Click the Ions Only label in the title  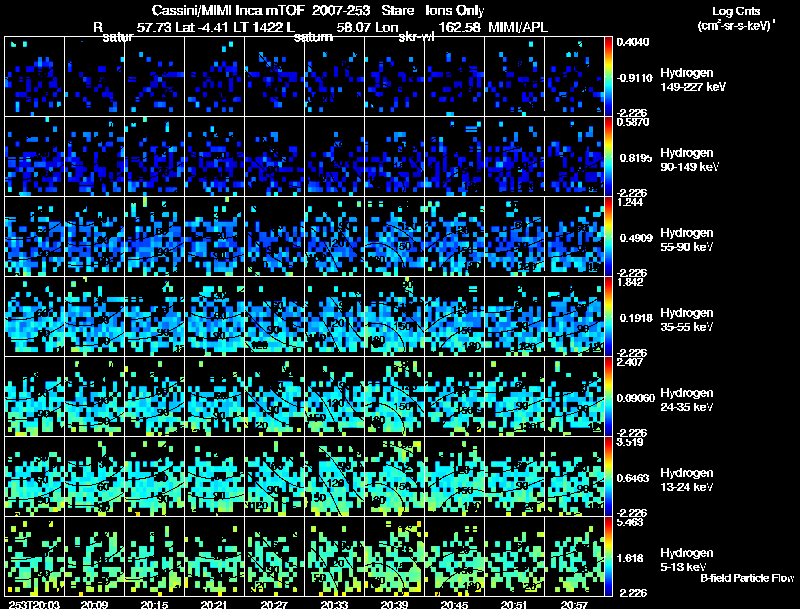coord(455,11)
